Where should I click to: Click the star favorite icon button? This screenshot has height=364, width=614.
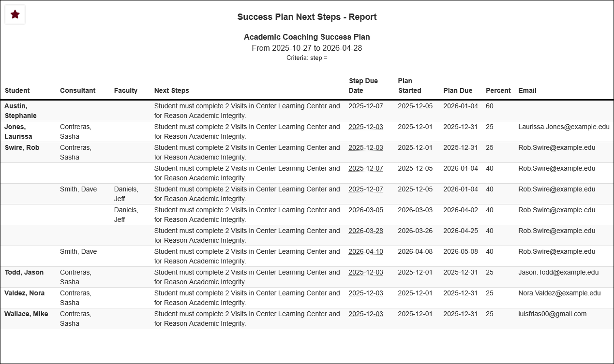[15, 15]
